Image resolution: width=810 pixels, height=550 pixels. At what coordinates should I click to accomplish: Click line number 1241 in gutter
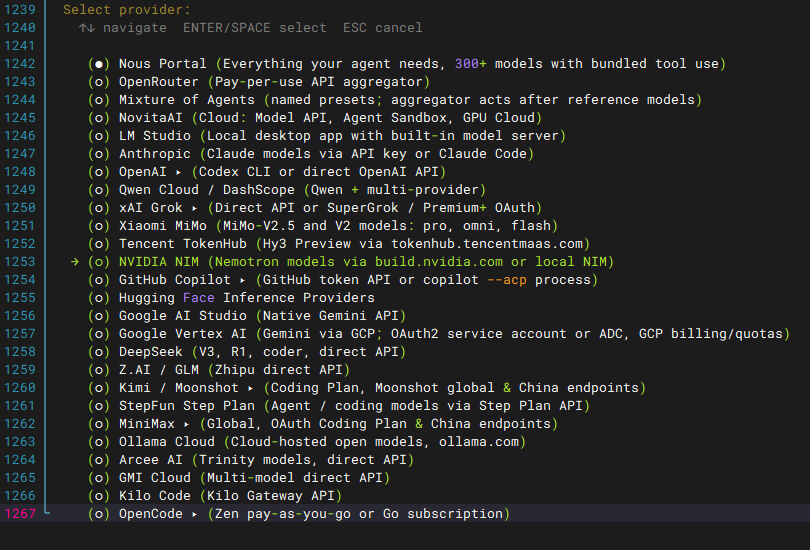tap(20, 46)
